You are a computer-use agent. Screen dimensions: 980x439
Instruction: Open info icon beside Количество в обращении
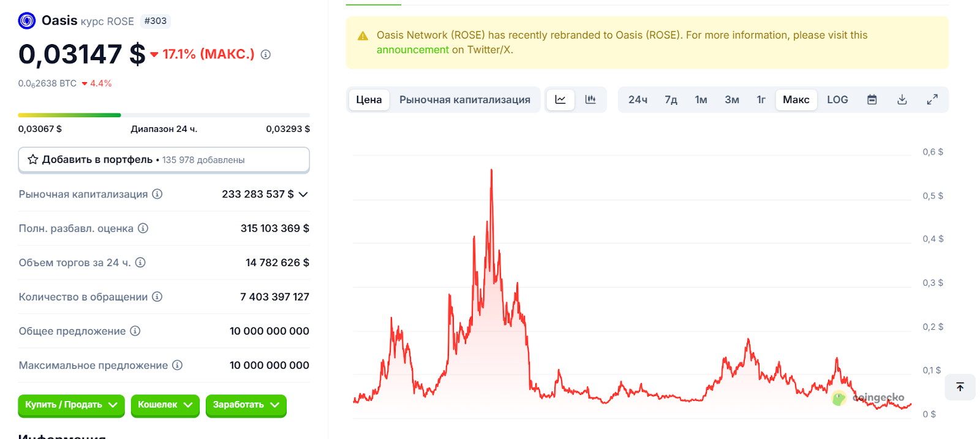(157, 297)
